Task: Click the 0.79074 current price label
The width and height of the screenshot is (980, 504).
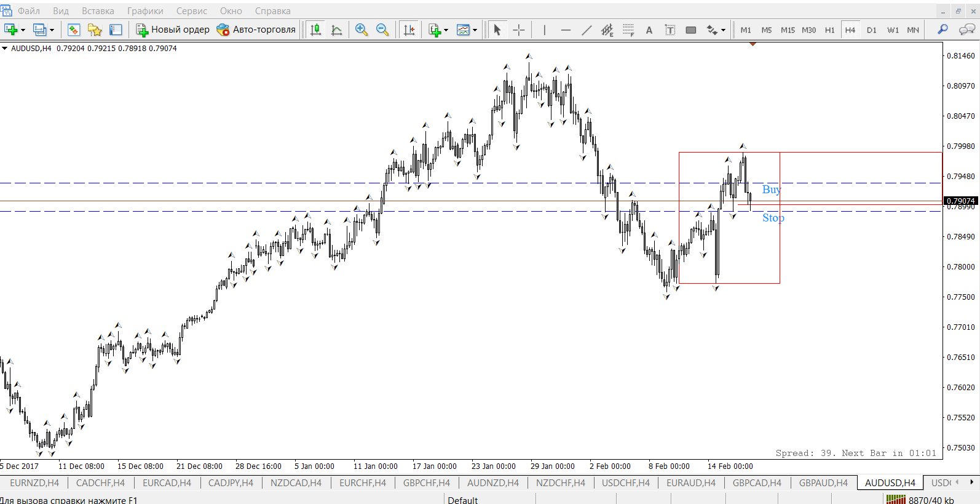Action: coord(961,201)
